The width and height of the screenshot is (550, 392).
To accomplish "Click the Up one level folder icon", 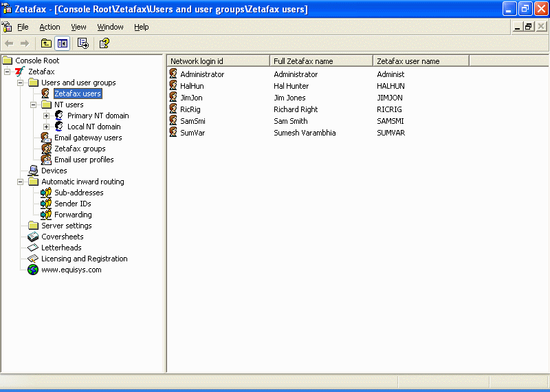I will 46,43.
